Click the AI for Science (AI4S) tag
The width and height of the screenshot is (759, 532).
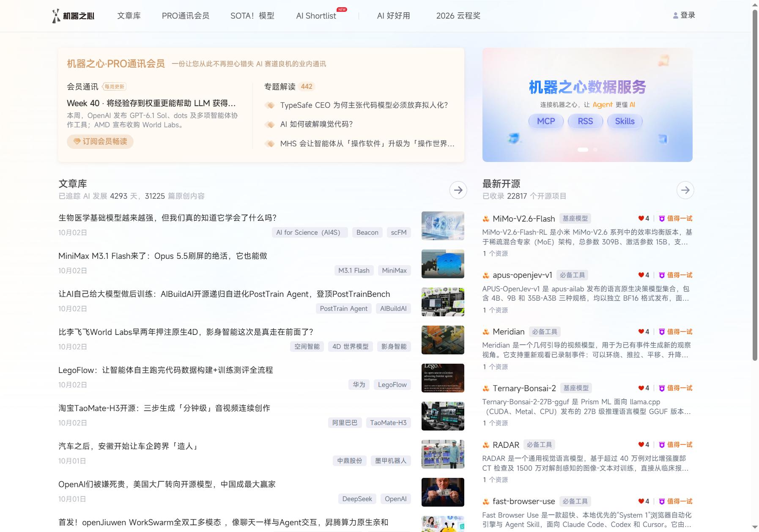[x=310, y=233]
